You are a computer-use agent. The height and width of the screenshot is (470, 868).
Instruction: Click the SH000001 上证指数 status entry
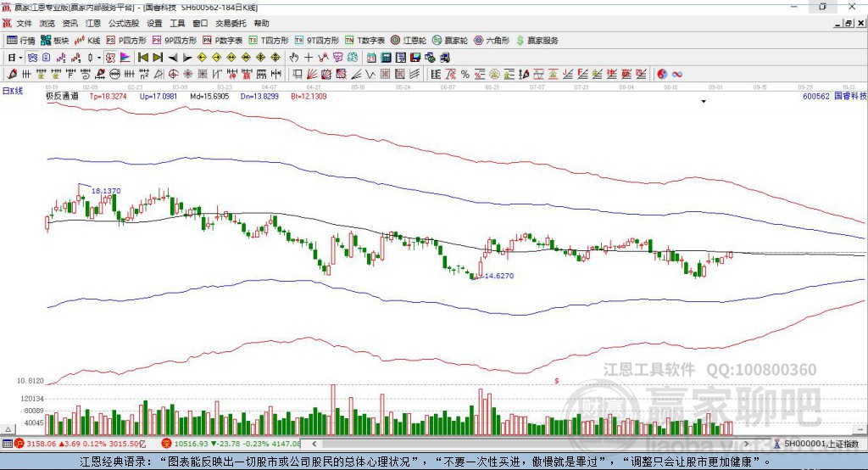[x=821, y=444]
